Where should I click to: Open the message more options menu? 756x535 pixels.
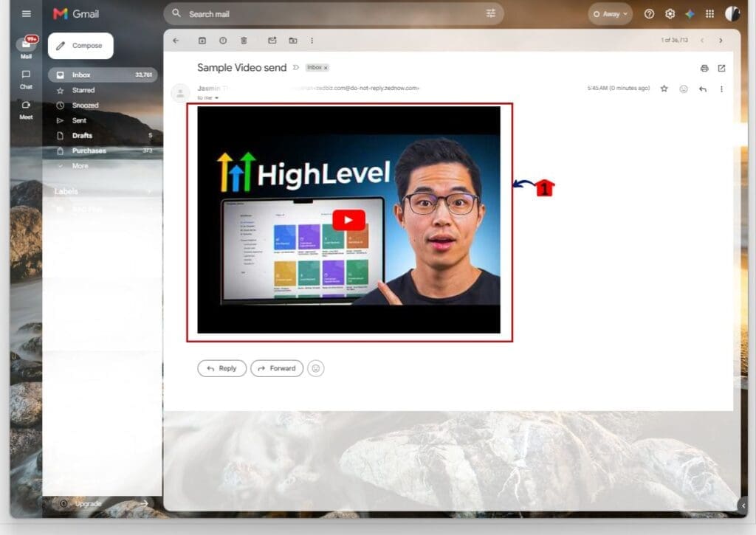click(x=722, y=89)
